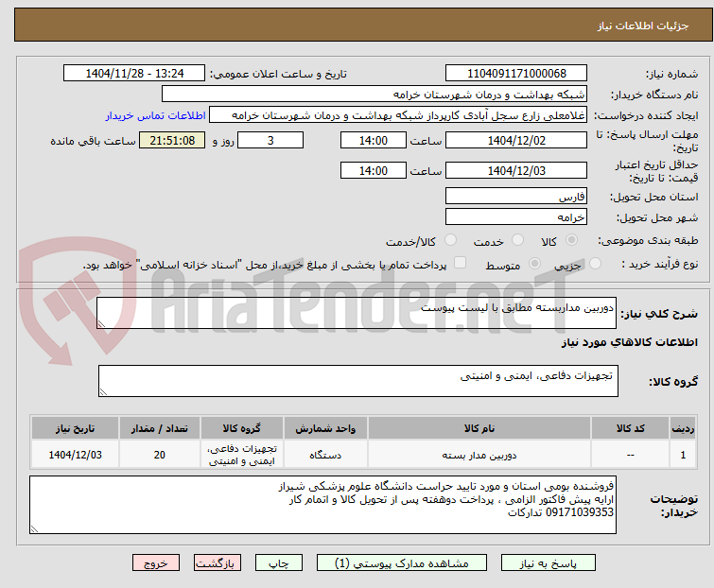Click the resize handle of description textarea
This screenshot has width=714, height=588.
click(101, 324)
